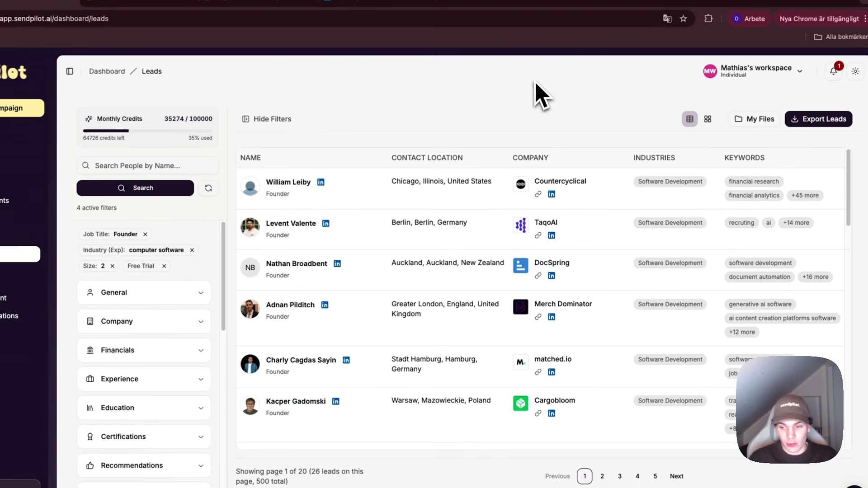868x488 pixels.
Task: Expand the Company filter section
Action: coord(144,322)
